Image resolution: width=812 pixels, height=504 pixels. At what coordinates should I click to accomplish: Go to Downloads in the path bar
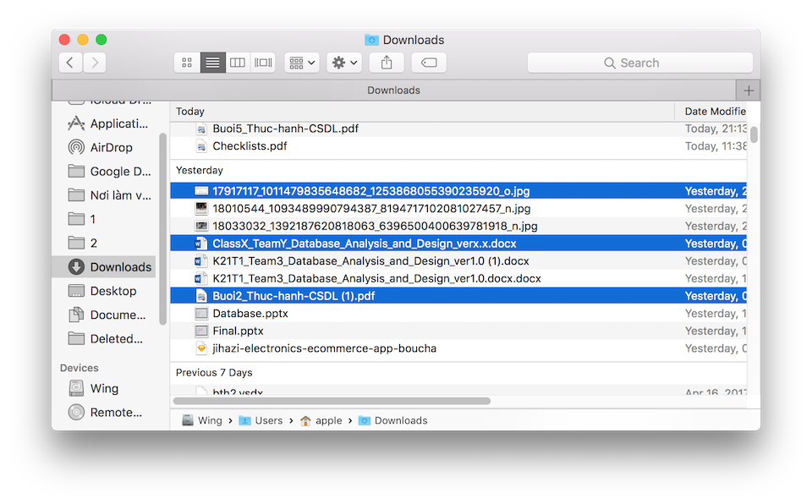pos(393,420)
